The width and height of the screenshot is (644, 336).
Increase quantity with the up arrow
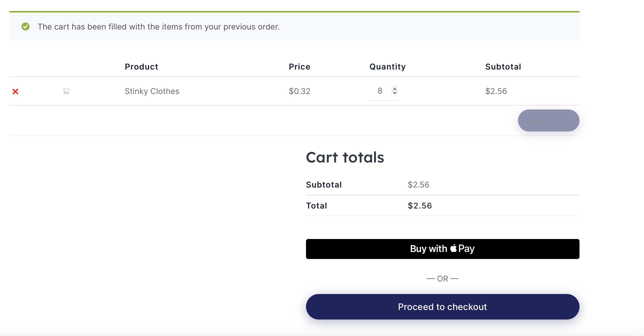pos(395,89)
